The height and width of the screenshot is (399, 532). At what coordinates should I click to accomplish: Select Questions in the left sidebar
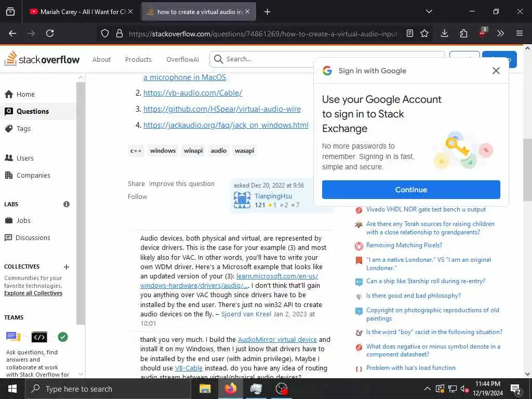38,111
